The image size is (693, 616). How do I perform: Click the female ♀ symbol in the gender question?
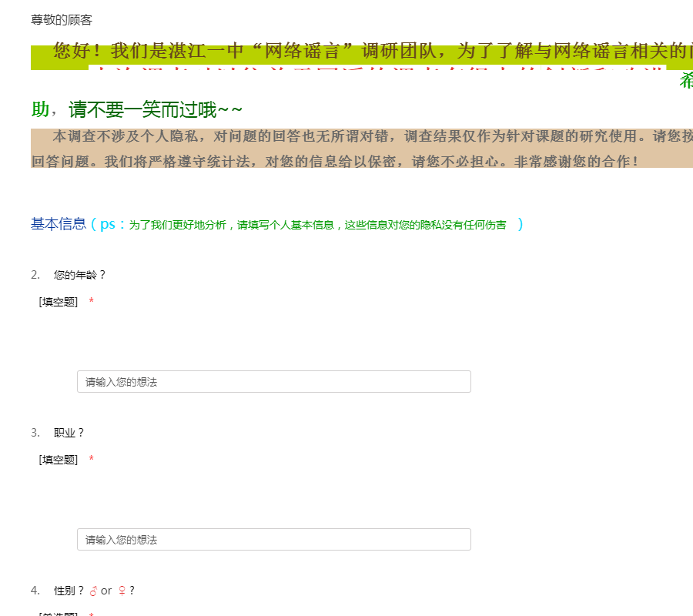point(121,591)
